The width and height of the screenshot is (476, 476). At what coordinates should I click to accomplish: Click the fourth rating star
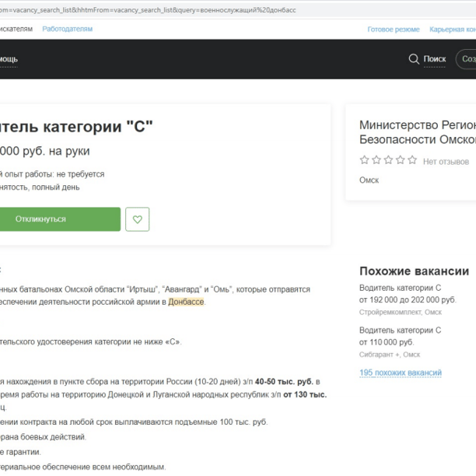pos(401,159)
